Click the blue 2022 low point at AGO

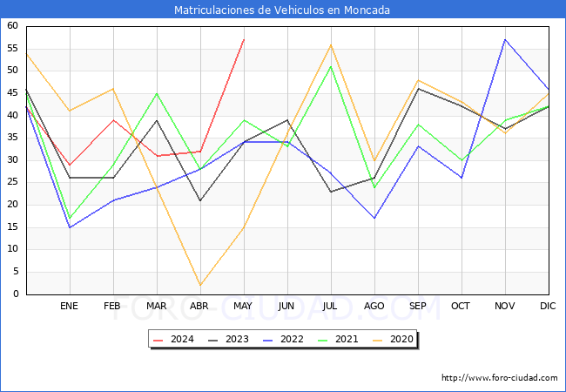374,218
